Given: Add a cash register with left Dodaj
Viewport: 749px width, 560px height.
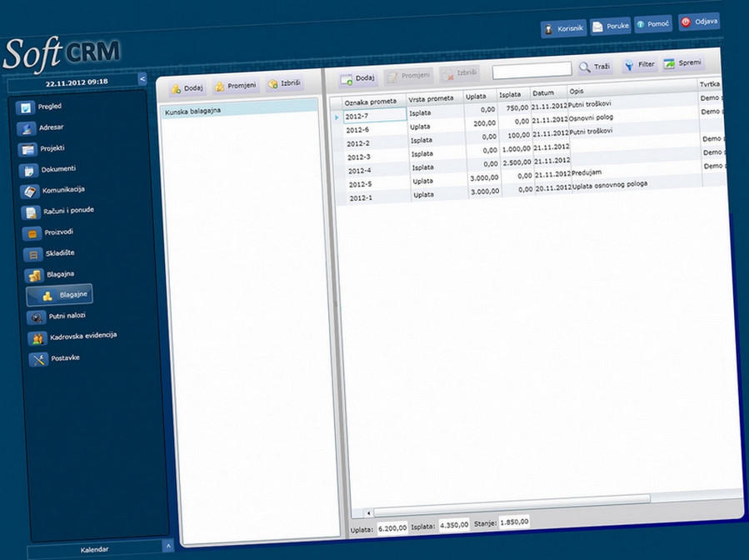Looking at the screenshot, I should click(x=187, y=88).
